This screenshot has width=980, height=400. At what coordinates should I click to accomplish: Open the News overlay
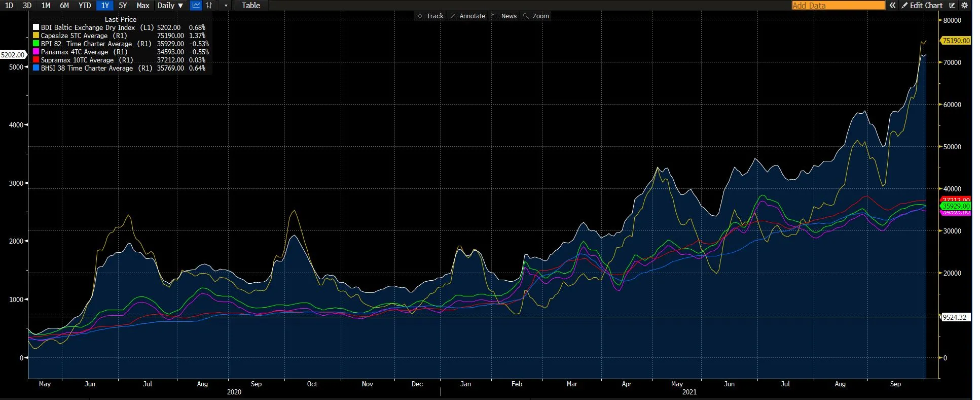tap(504, 16)
